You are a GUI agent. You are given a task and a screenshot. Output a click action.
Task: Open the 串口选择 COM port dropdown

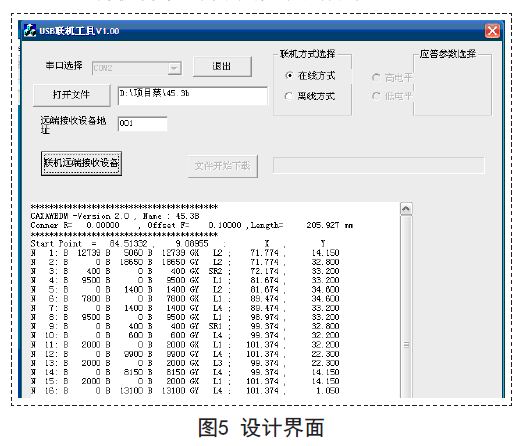point(174,68)
